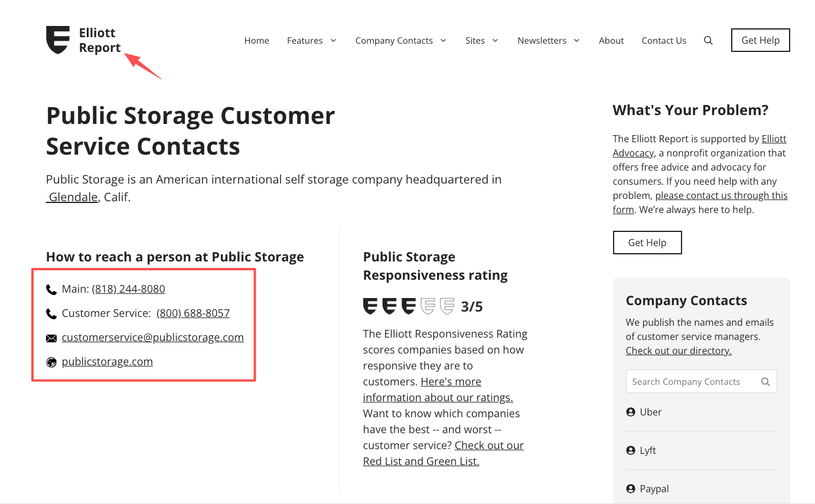Image resolution: width=815 pixels, height=504 pixels.
Task: Click inside the Search Company Contacts field
Action: [685, 381]
